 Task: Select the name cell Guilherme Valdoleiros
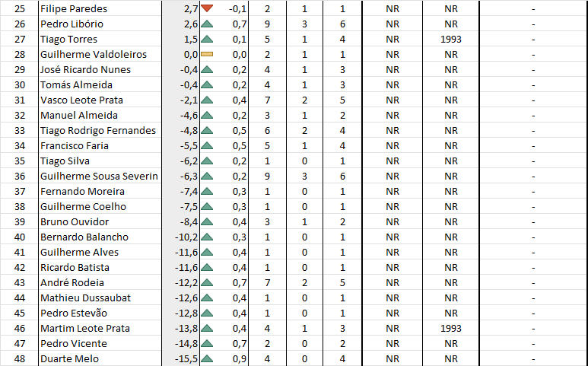pos(100,54)
